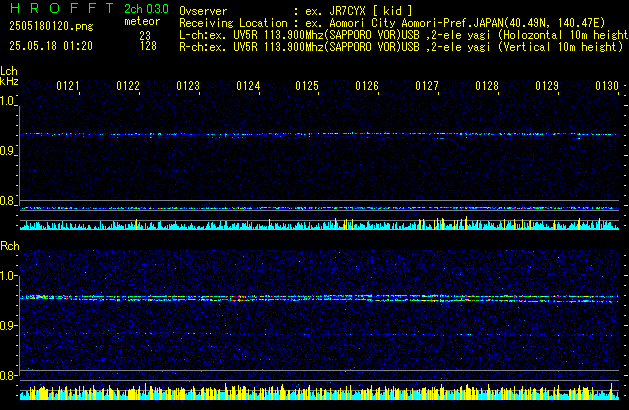Image resolution: width=629 pixels, height=410 pixels.
Task: Click the Rch 0.9 kHz axis label
Action: [x=8, y=325]
